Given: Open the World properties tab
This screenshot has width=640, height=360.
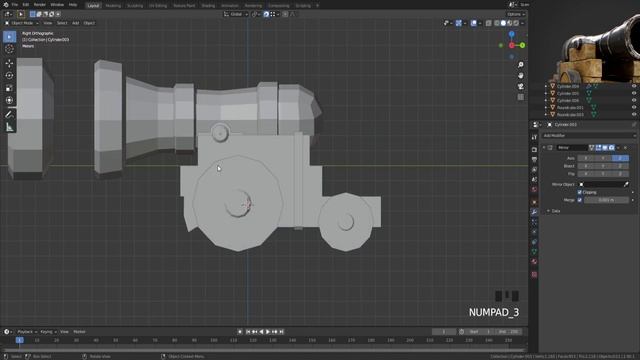Looking at the screenshot, I should click(x=534, y=190).
